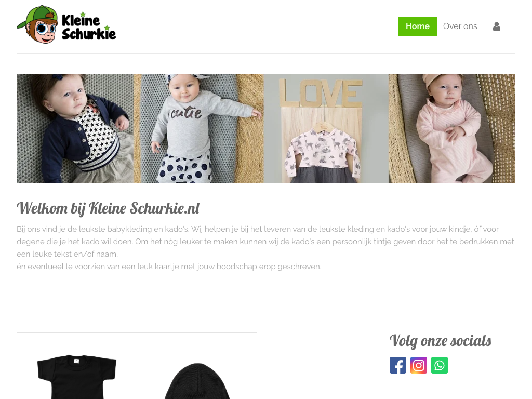
Task: Open the user account icon
Action: click(x=496, y=26)
